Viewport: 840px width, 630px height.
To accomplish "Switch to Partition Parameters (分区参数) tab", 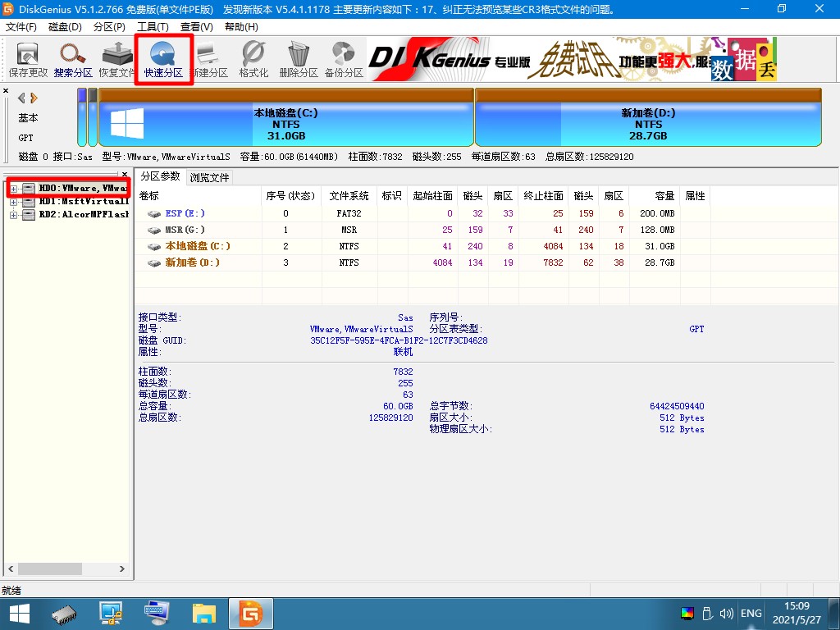I will 160,176.
